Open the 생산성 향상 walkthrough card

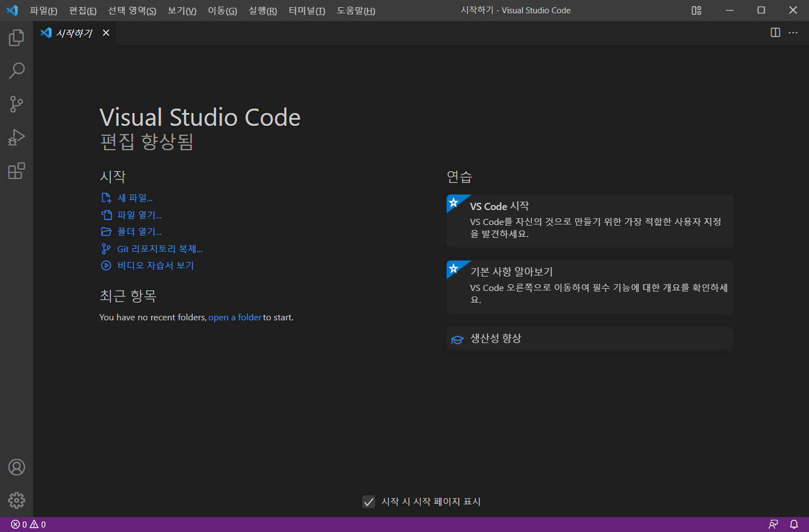[x=590, y=339]
